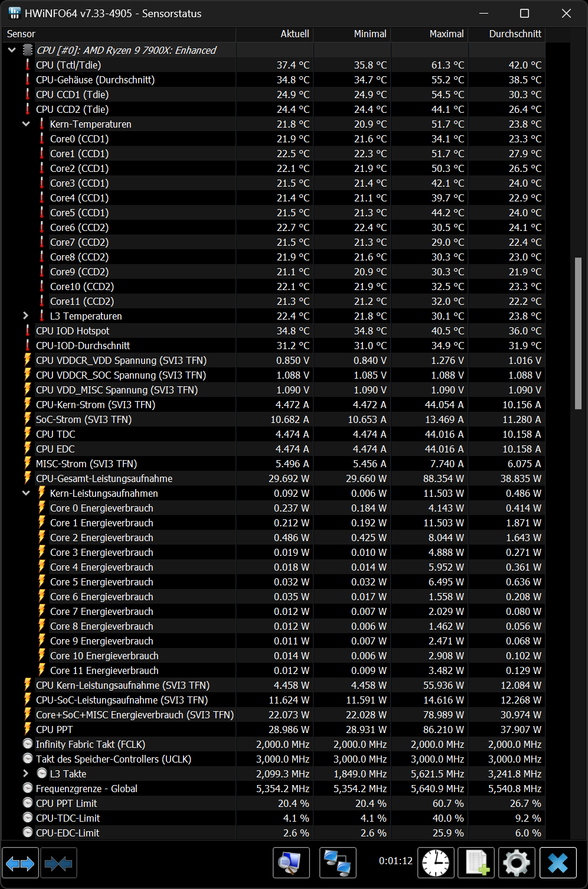The image size is (588, 889).
Task: Expand the L3 Takte group
Action: (x=26, y=774)
